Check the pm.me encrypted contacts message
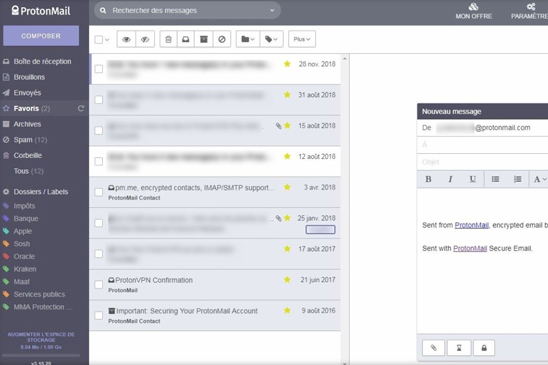 [x=99, y=192]
